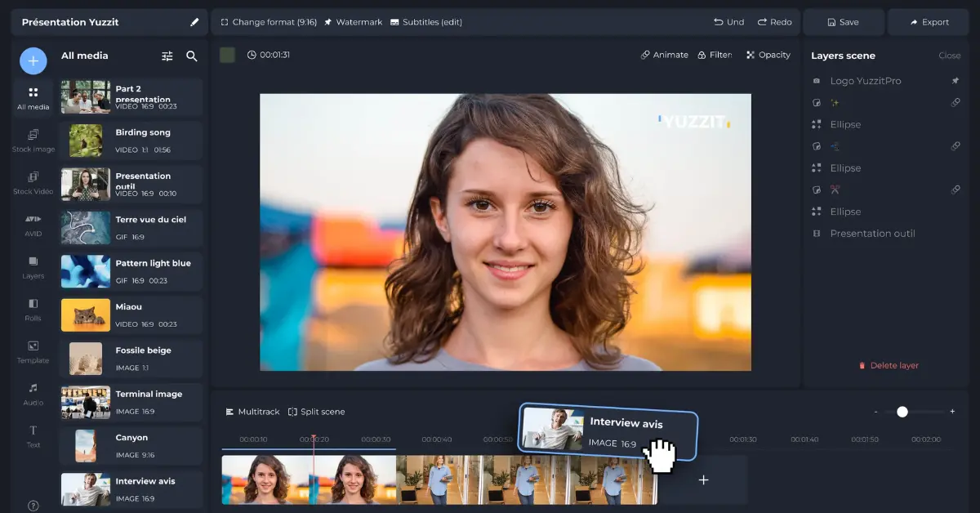Select Terminal image media item
Image resolution: width=980 pixels, height=513 pixels.
point(131,402)
